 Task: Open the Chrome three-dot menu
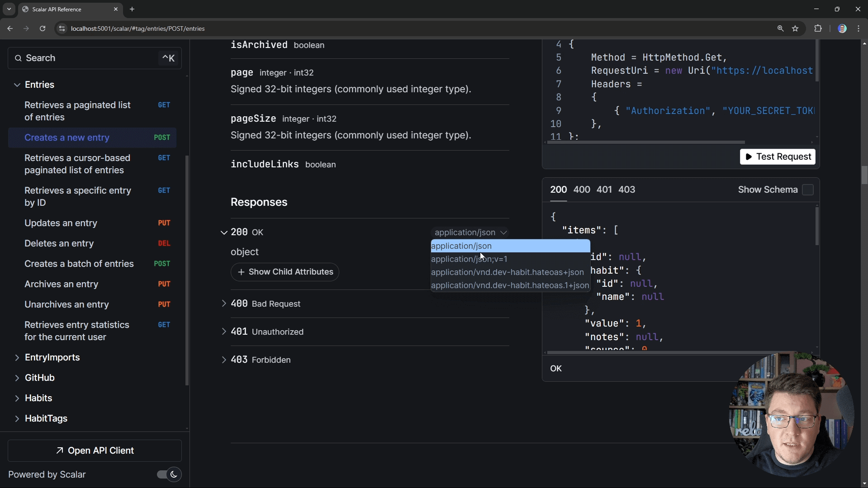[859, 28]
